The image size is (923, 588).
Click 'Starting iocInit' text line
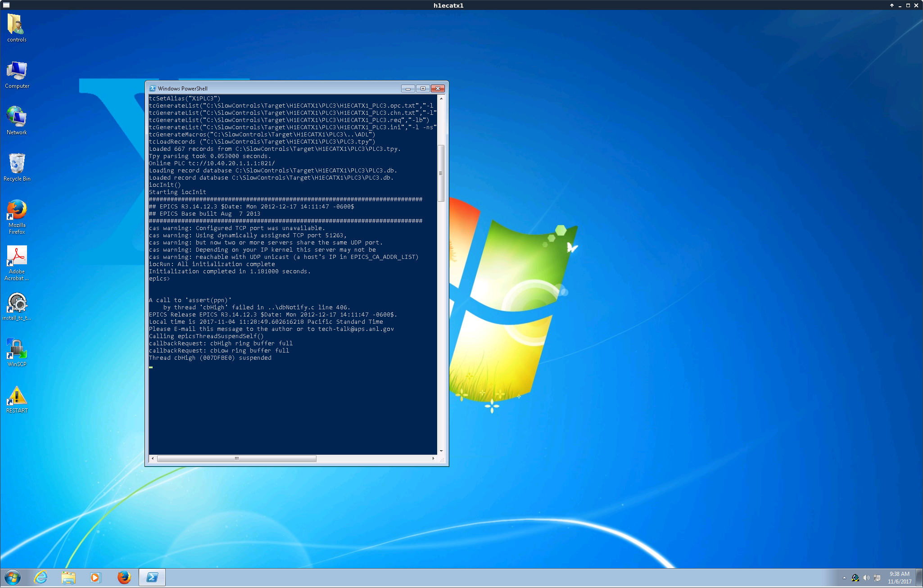tap(177, 192)
